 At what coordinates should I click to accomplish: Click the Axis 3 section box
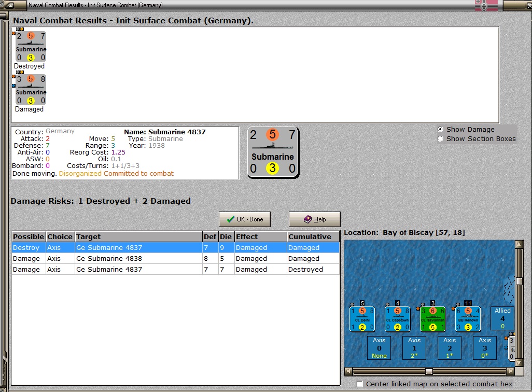click(485, 348)
